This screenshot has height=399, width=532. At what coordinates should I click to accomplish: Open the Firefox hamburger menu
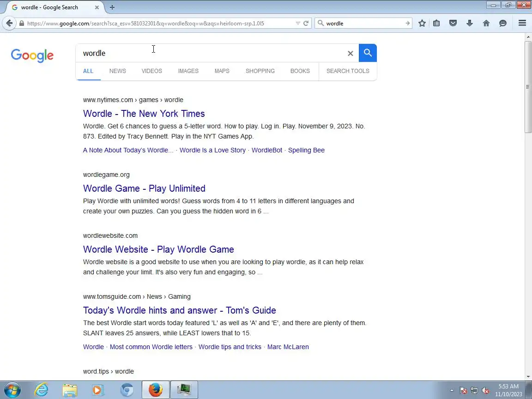522,23
